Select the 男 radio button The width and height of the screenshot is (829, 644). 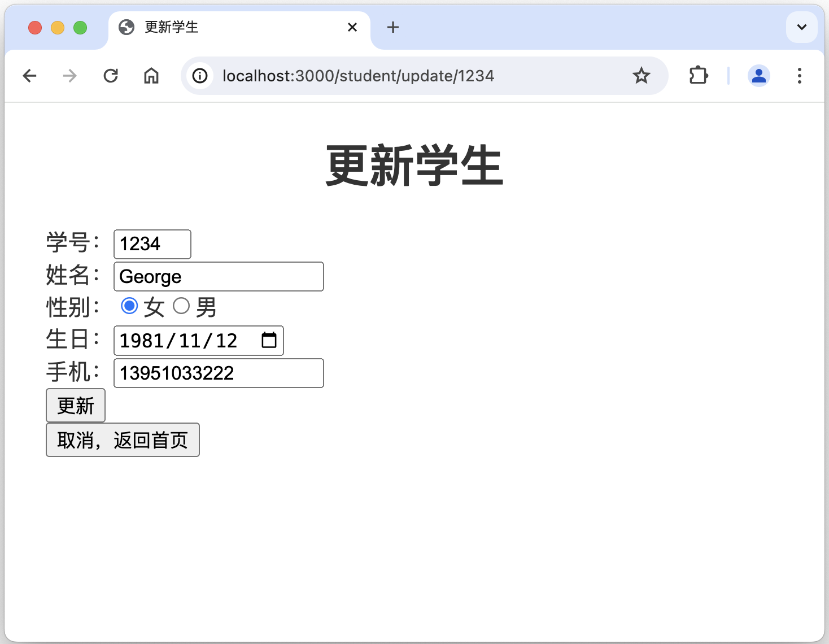[181, 306]
